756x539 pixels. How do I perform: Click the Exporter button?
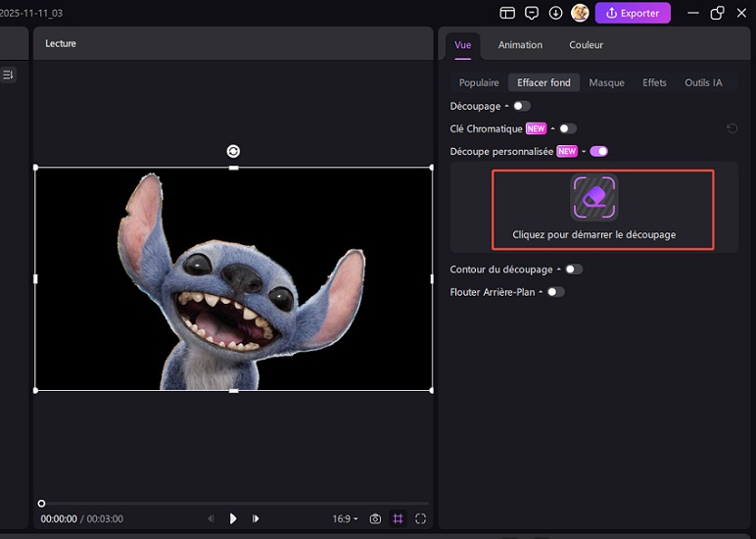pos(633,13)
